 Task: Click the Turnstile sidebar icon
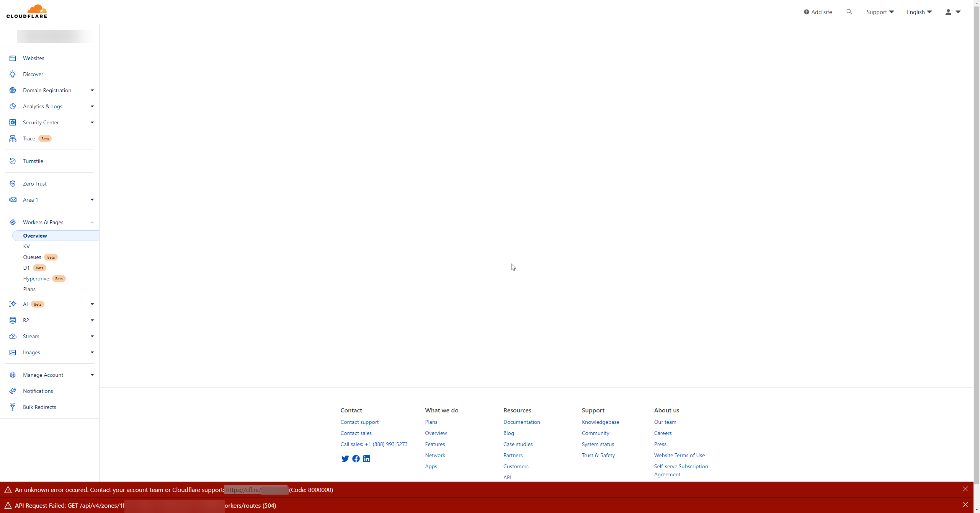pos(13,161)
